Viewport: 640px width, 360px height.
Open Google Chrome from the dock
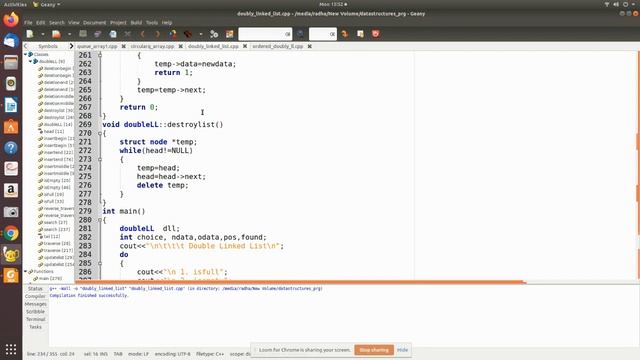tap(11, 233)
